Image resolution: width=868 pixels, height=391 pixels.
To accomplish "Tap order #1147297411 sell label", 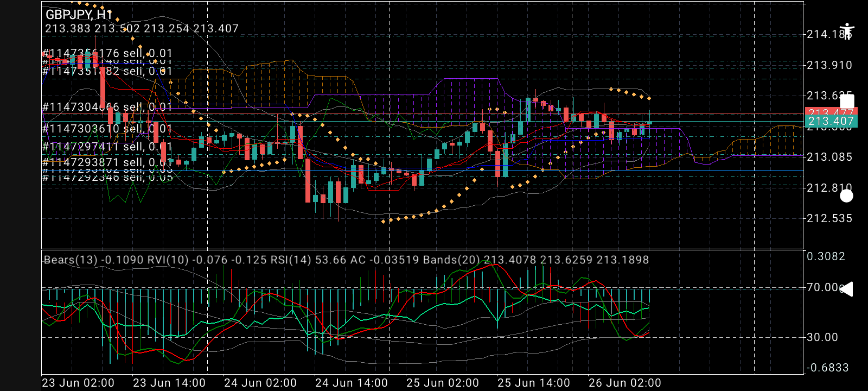I will [x=107, y=147].
